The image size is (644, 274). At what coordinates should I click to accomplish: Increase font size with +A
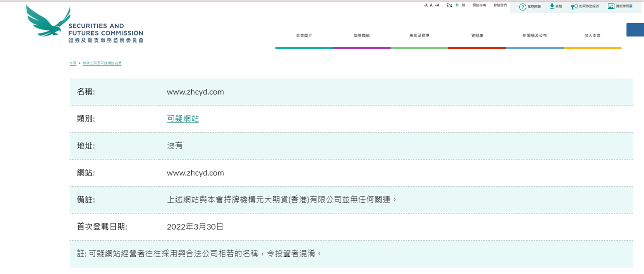click(x=437, y=5)
